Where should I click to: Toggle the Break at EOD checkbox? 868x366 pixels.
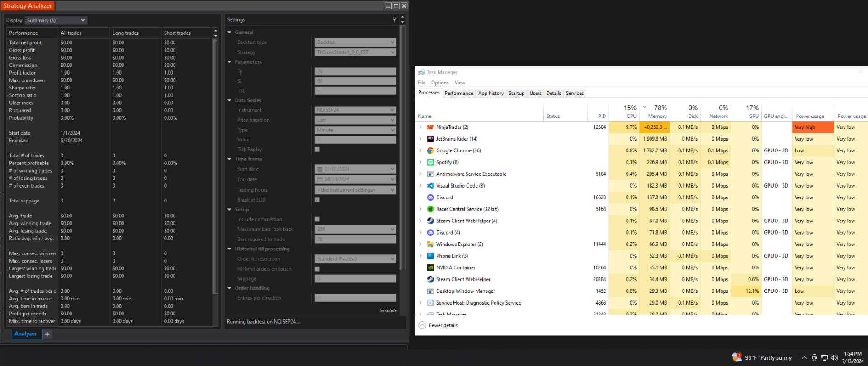click(317, 200)
